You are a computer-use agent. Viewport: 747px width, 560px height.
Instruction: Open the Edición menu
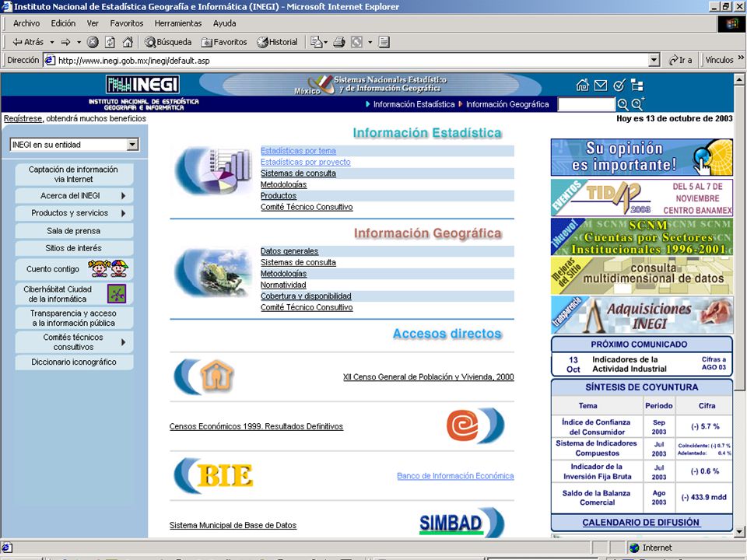(x=63, y=23)
